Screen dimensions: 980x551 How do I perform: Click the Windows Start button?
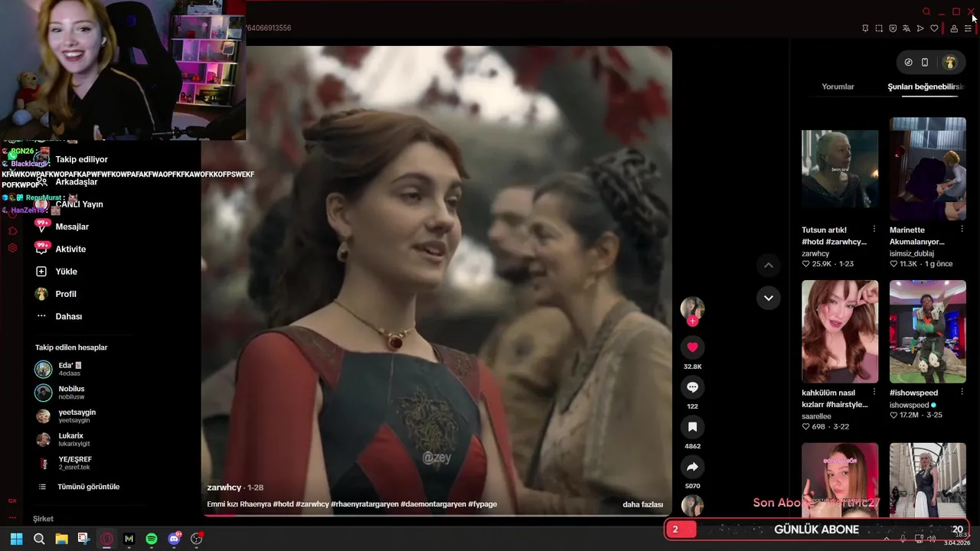(x=16, y=539)
